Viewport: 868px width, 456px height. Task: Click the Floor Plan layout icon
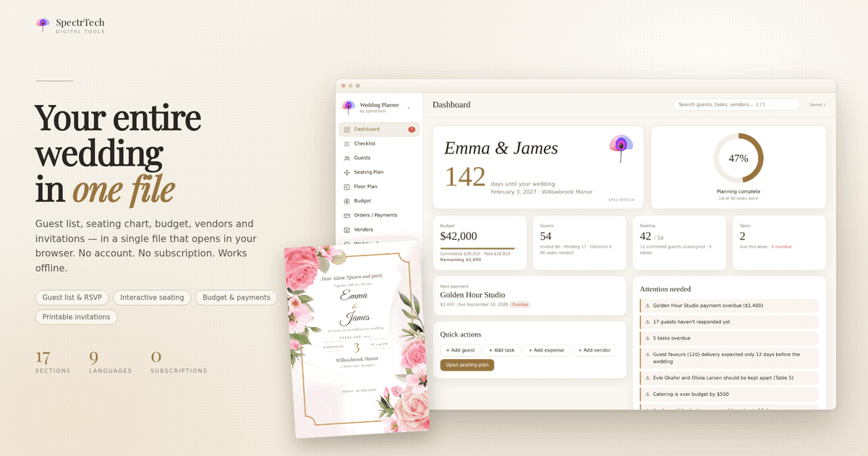(x=347, y=187)
